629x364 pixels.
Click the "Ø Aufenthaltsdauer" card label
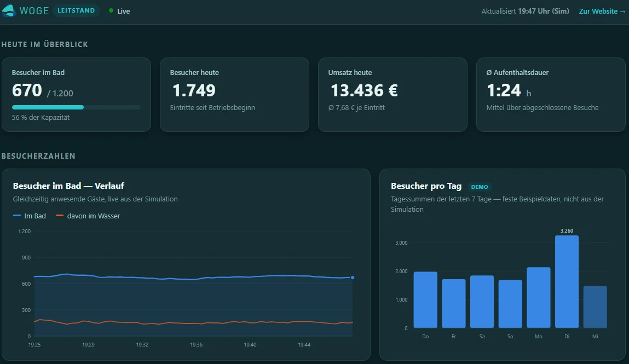point(517,73)
